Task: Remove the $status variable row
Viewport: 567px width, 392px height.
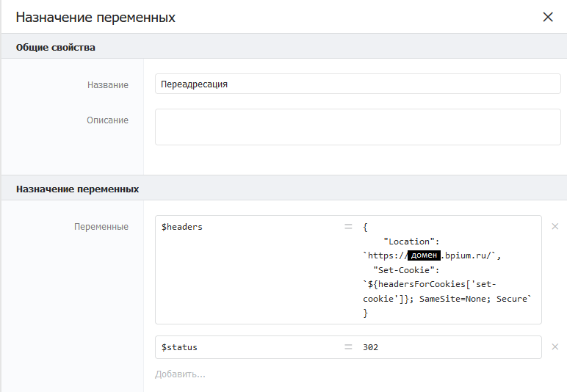Action: point(555,346)
